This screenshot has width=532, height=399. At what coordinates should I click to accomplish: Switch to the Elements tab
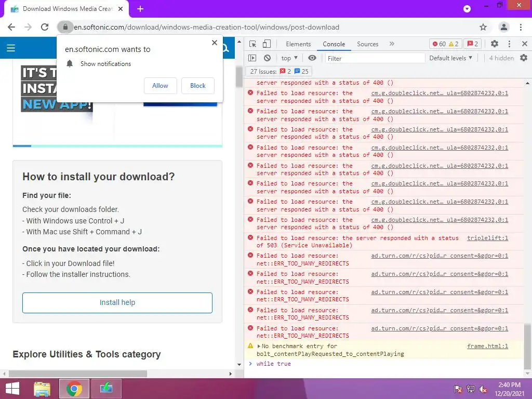[298, 44]
